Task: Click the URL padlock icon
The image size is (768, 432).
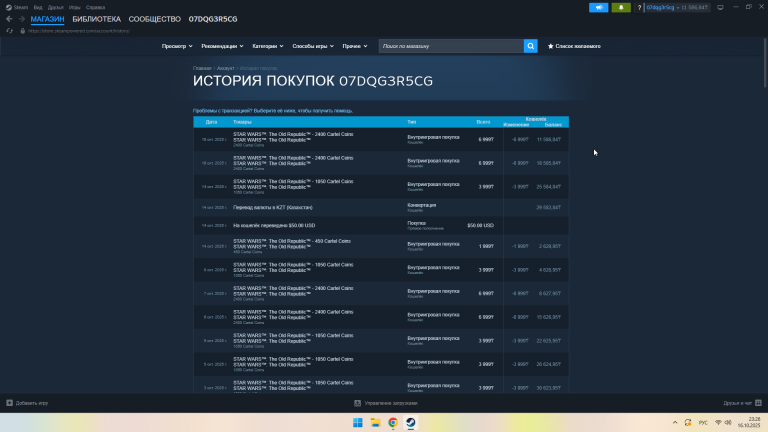Action: pyautogui.click(x=23, y=31)
